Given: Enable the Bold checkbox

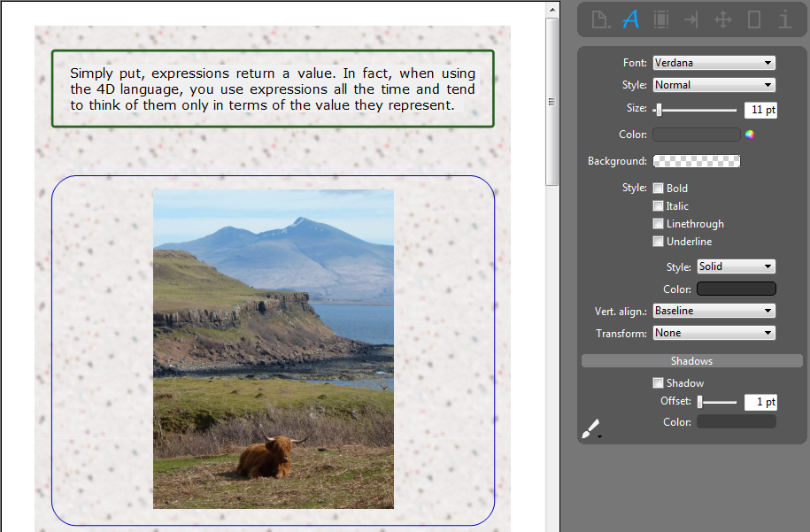Looking at the screenshot, I should click(658, 189).
